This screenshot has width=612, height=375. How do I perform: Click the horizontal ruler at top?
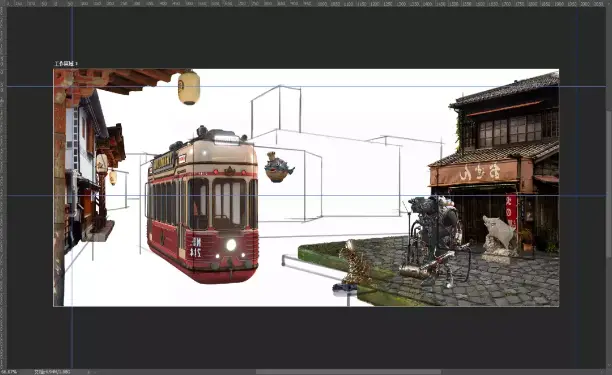[x=306, y=4]
